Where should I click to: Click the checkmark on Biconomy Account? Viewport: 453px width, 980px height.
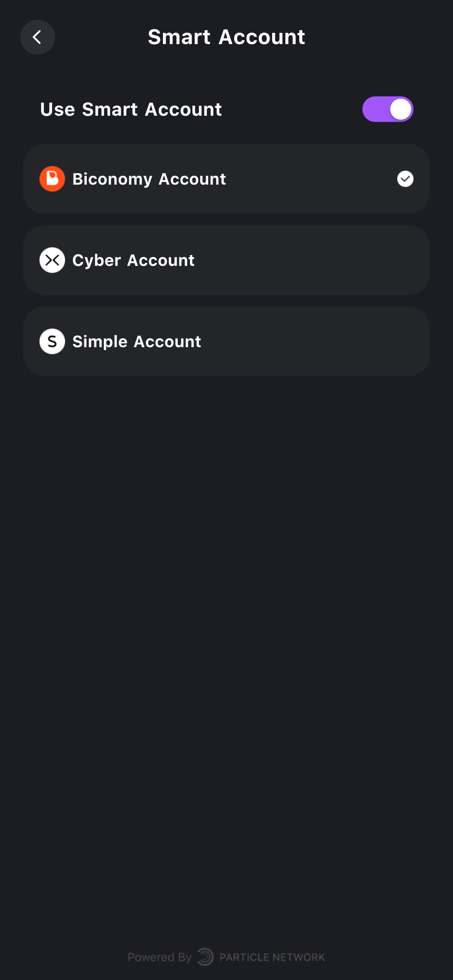pyautogui.click(x=405, y=179)
